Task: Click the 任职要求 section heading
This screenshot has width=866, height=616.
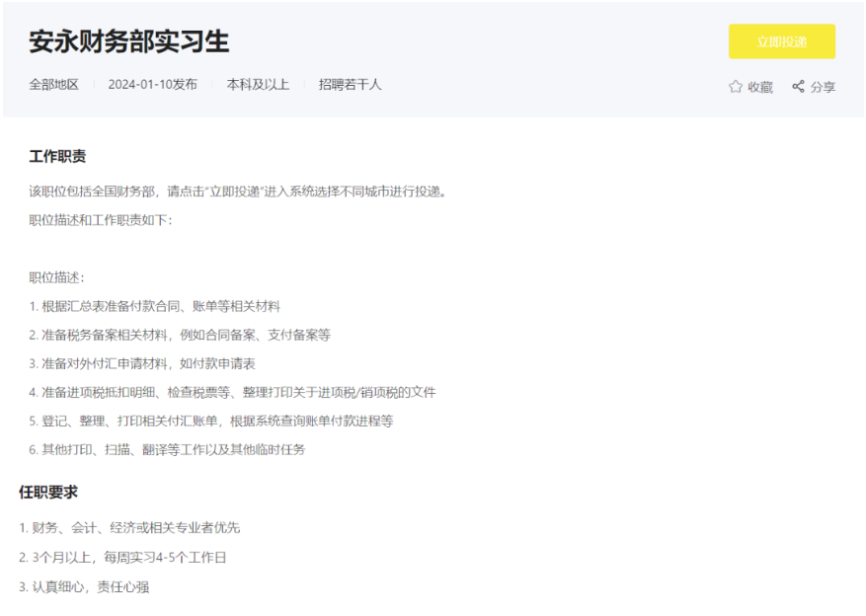Action: (48, 492)
